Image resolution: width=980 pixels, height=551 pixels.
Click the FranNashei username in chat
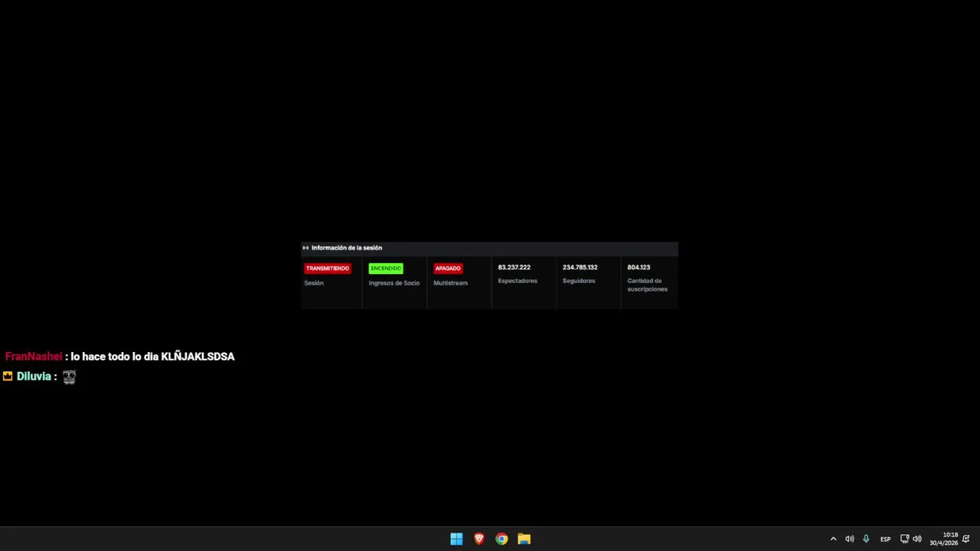(34, 357)
